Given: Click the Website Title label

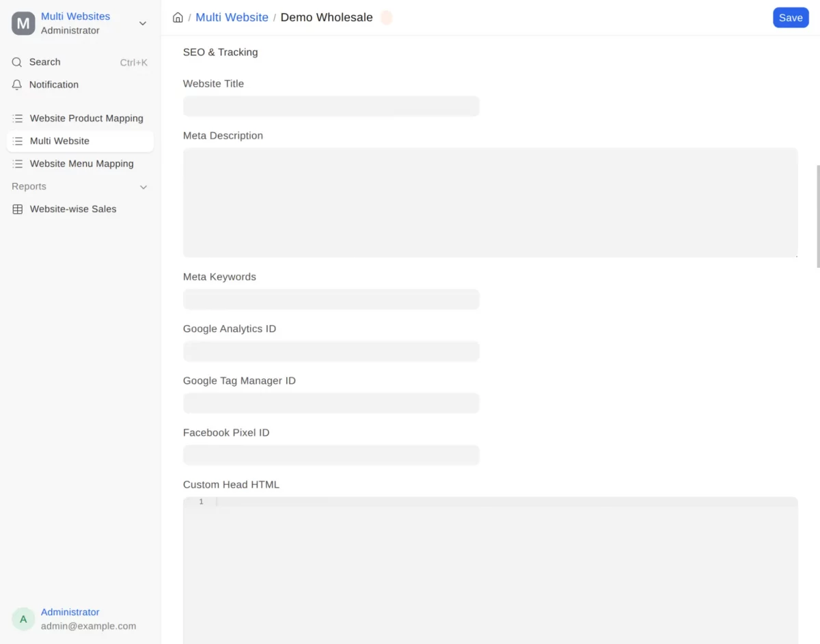Looking at the screenshot, I should point(213,83).
